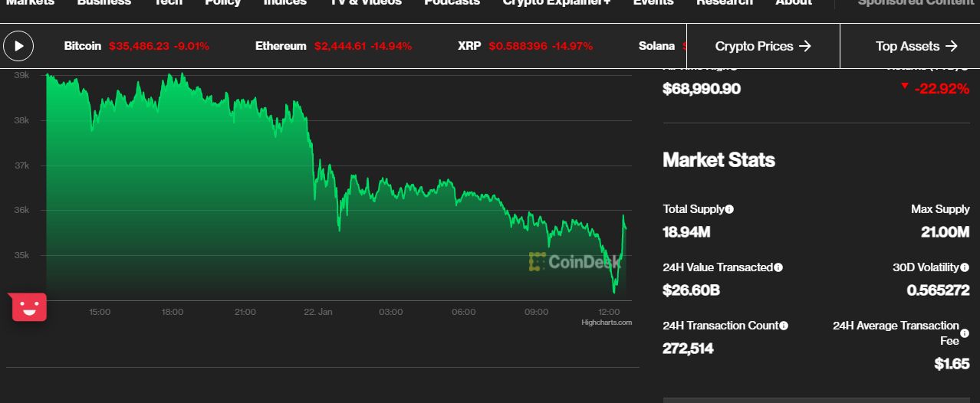
Task: Click the $26.60B value transacted figure
Action: [x=691, y=290]
